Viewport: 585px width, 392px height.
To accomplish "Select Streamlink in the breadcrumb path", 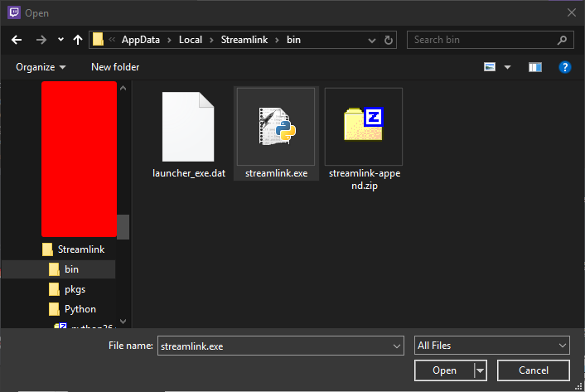I will (244, 40).
